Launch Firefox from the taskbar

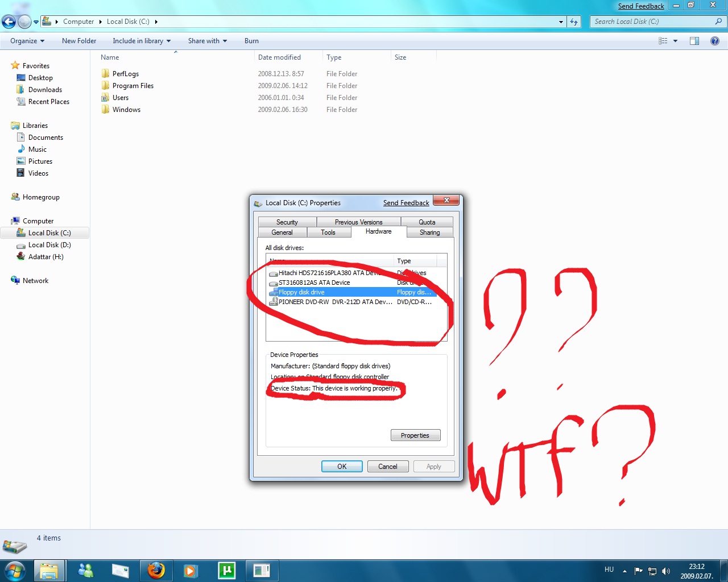(156, 570)
